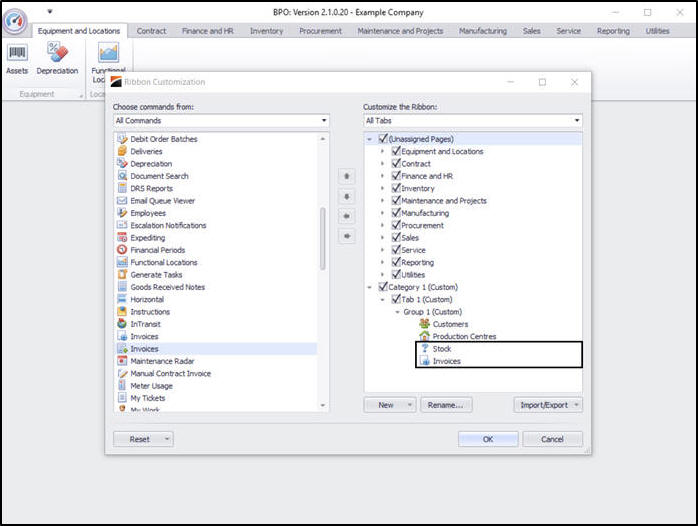Viewport: 698px width, 526px height.
Task: Uncheck the Contract tab checkbox
Action: pos(396,163)
